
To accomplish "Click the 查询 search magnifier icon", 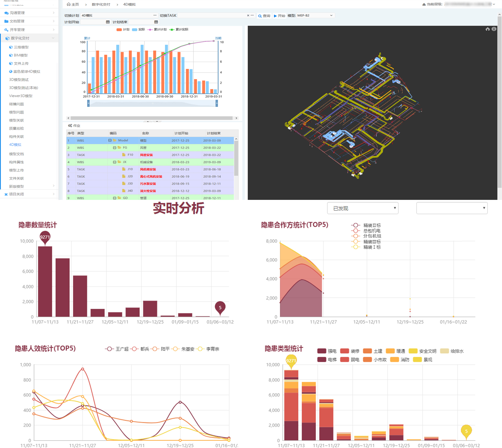I will tap(260, 16).
